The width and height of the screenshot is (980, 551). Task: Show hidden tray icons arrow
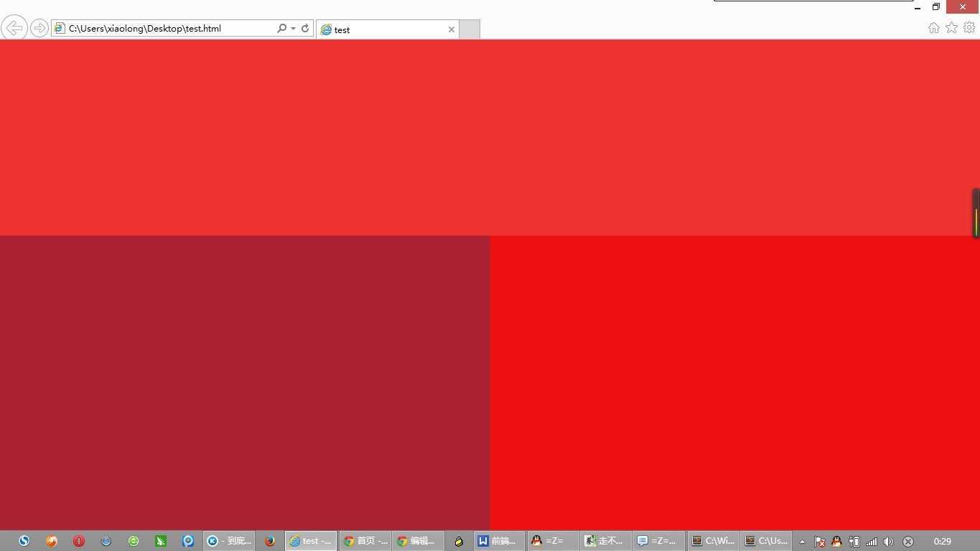click(802, 542)
